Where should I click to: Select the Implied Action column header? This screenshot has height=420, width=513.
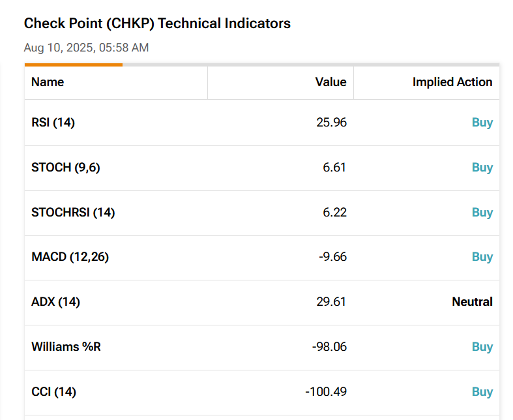(452, 82)
